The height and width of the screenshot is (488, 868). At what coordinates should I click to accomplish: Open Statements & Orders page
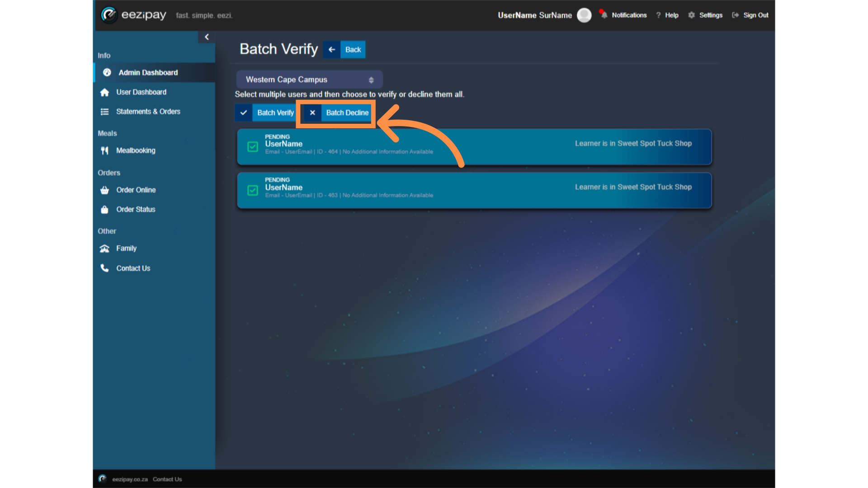point(148,112)
